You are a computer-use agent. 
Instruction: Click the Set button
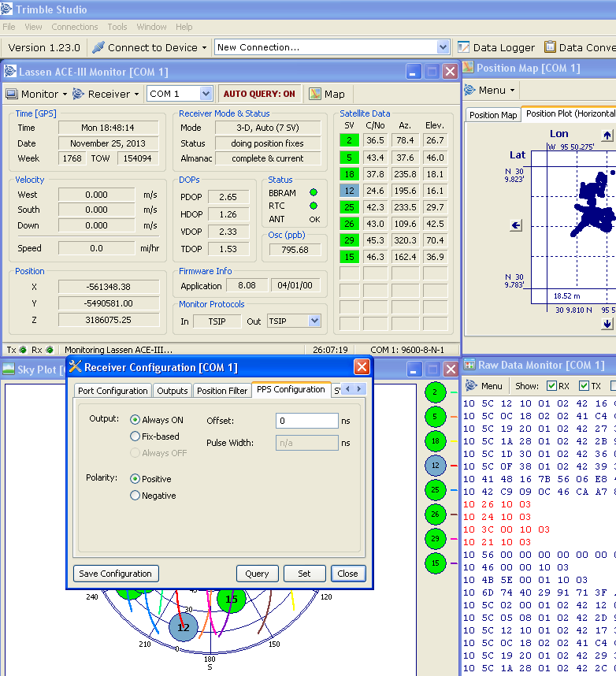(x=304, y=574)
